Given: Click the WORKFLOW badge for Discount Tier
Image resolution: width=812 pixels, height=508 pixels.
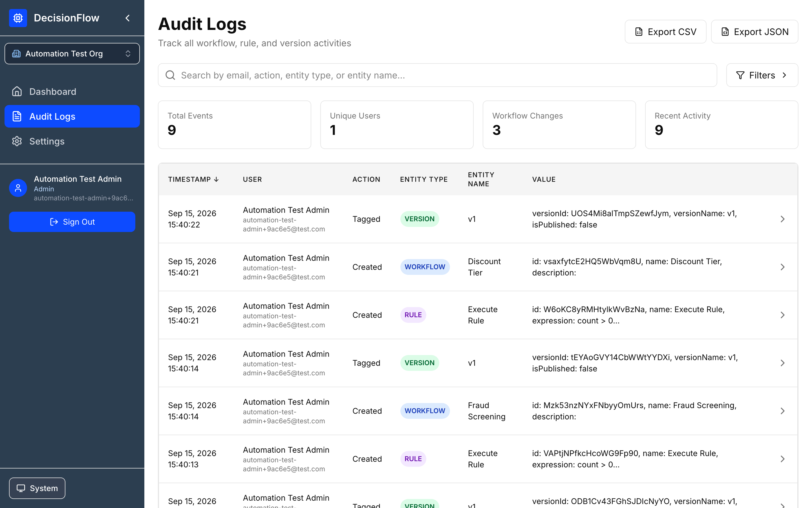Looking at the screenshot, I should point(425,267).
